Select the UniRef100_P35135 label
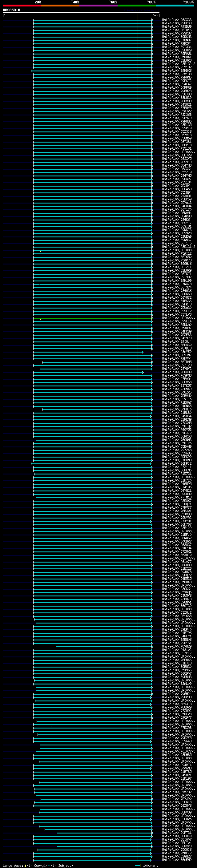Screen dimensions: 197x868 [x=177, y=125]
